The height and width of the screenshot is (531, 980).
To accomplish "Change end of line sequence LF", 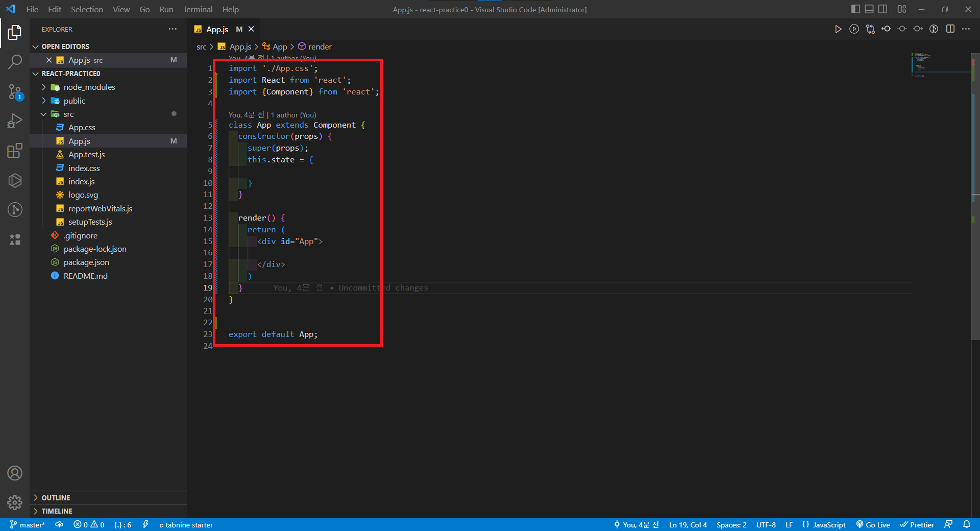I will coord(789,525).
